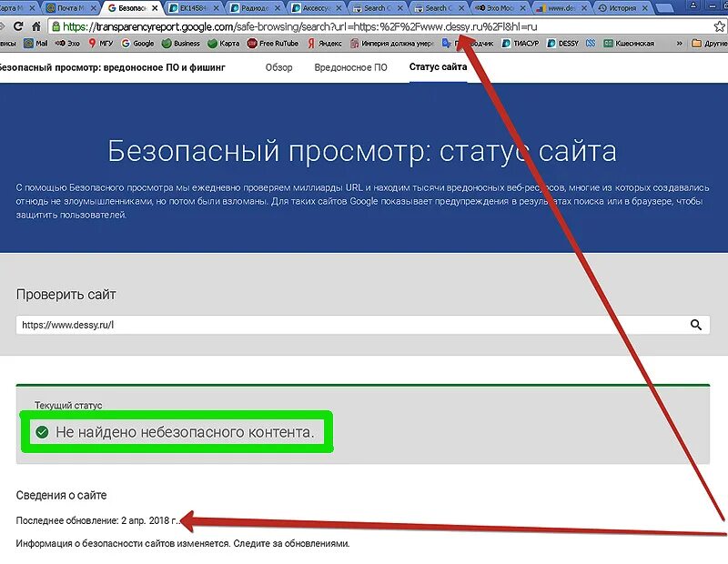Open the ТИАСУР bookmark

click(520, 43)
